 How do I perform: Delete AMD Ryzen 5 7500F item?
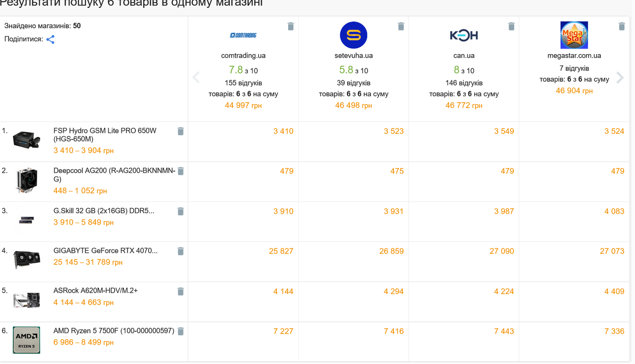[181, 331]
